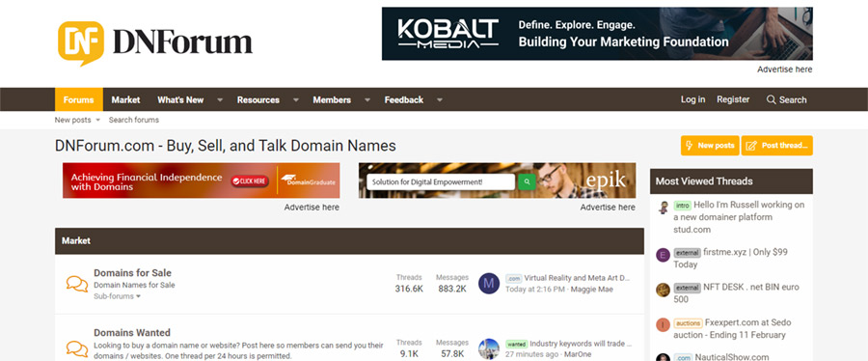This screenshot has height=361, width=868.
Task: Open the DomainGraduate banner ad
Action: 201,180
